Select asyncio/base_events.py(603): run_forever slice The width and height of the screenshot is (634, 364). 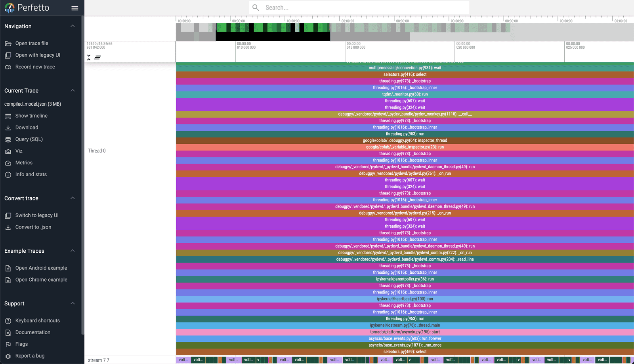405,339
